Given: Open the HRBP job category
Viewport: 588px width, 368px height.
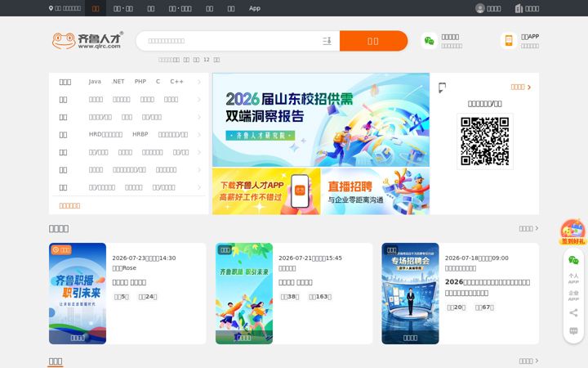Looking at the screenshot, I should (x=140, y=134).
